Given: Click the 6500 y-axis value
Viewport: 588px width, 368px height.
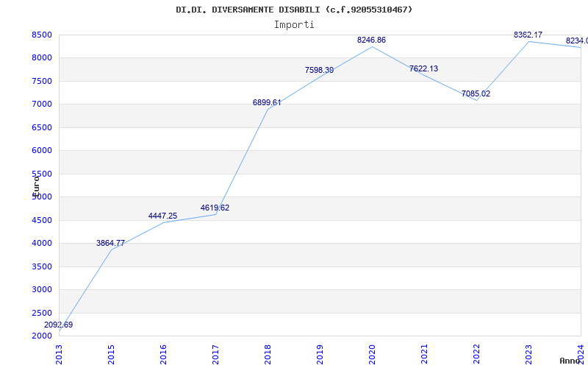Looking at the screenshot, I should pos(42,127).
